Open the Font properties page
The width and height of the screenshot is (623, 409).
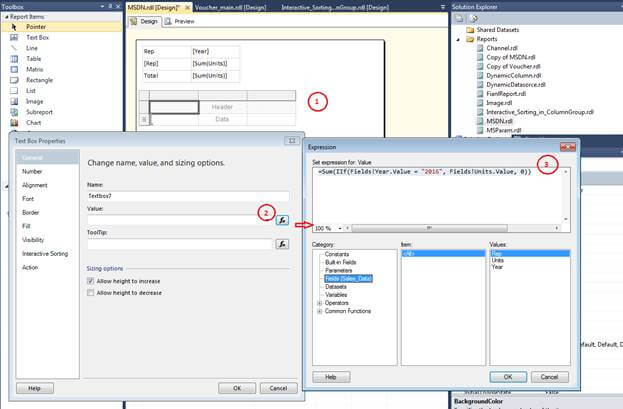coord(28,199)
